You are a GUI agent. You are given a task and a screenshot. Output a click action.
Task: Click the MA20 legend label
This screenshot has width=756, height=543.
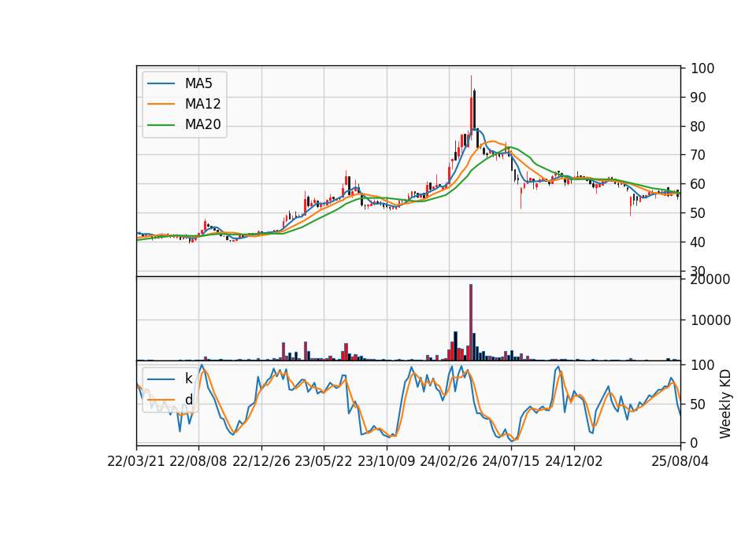point(202,125)
